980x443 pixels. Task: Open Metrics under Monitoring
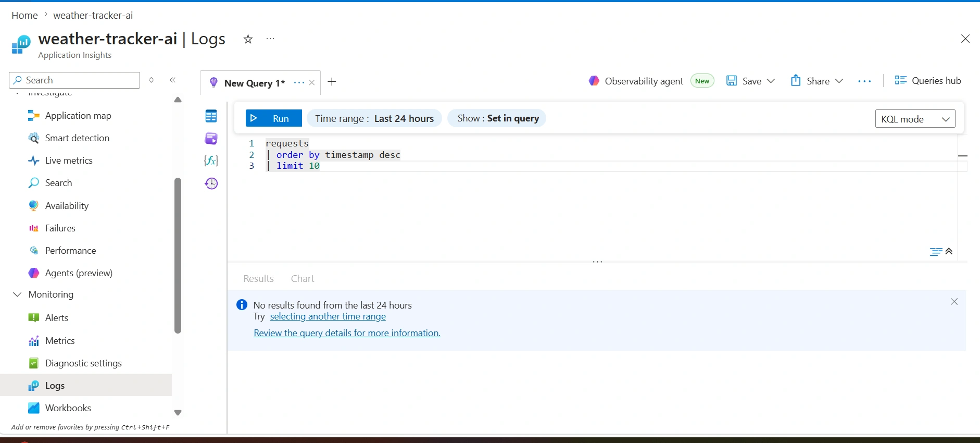tap(60, 341)
